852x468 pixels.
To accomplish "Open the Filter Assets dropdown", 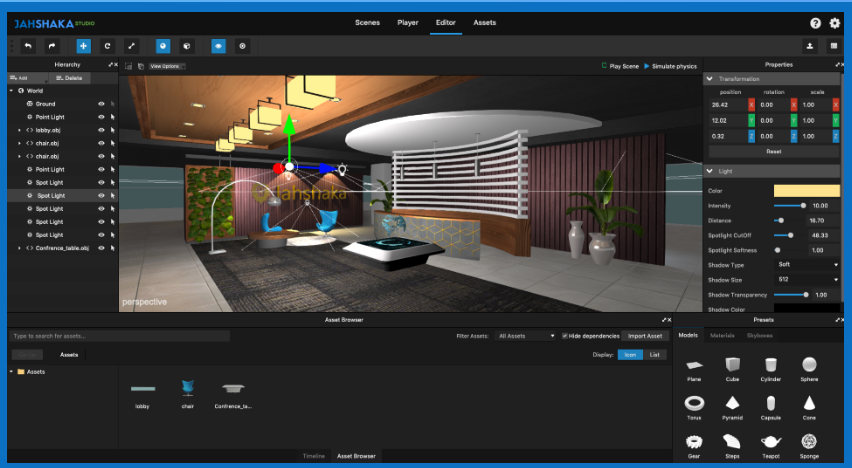I will (x=525, y=336).
